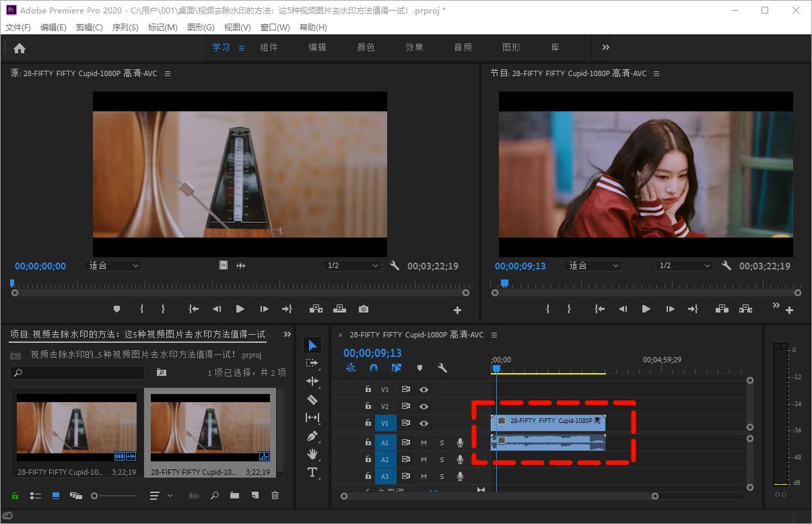Select the Razor tool in the tools panel
This screenshot has width=812, height=524.
[x=312, y=399]
